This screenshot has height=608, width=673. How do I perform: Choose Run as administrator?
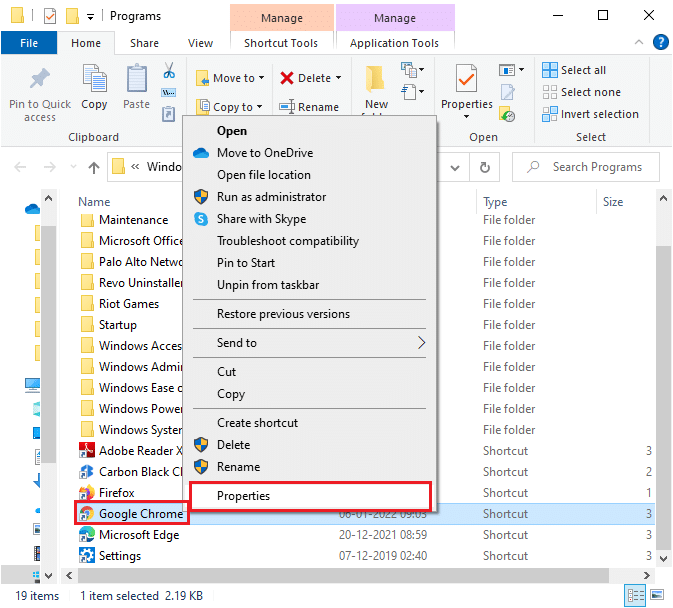[x=309, y=197]
